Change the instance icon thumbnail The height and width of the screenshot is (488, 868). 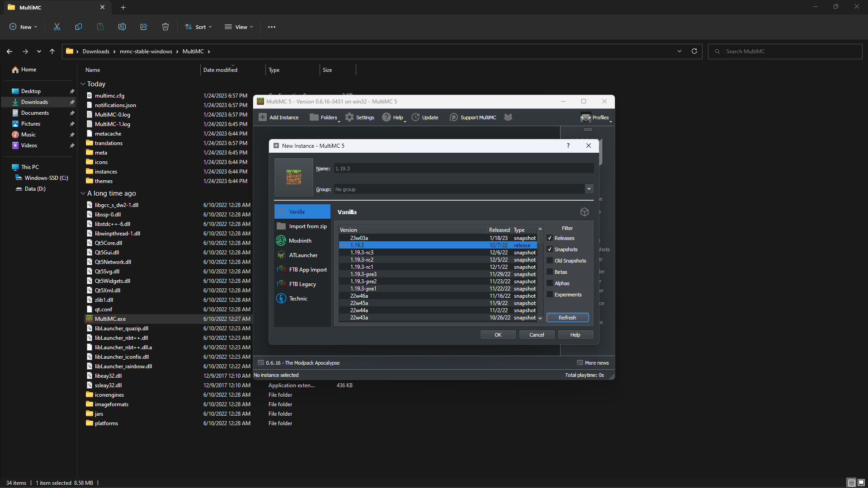coord(293,177)
